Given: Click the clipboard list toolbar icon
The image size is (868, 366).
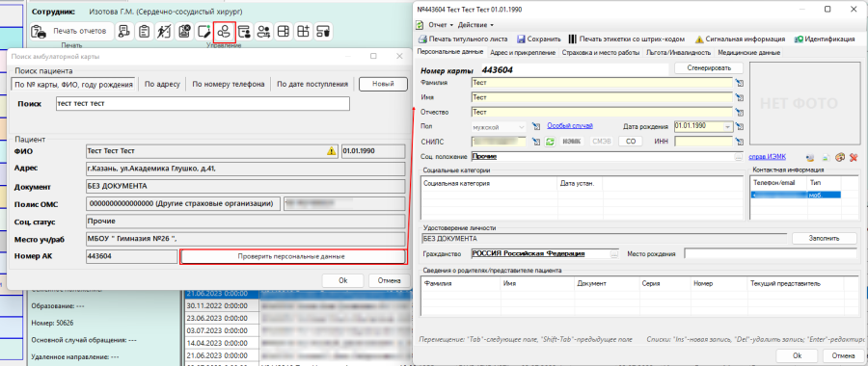Looking at the screenshot, I should (144, 32).
